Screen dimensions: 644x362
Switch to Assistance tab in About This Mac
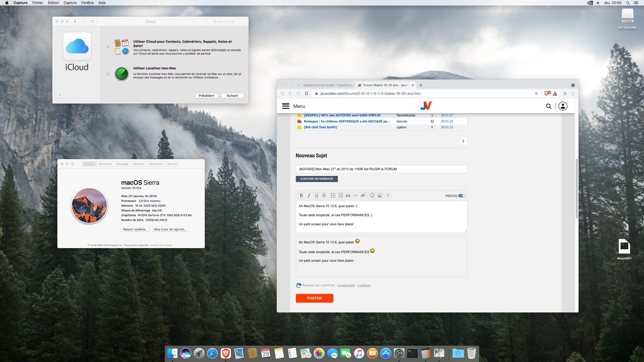(x=156, y=164)
